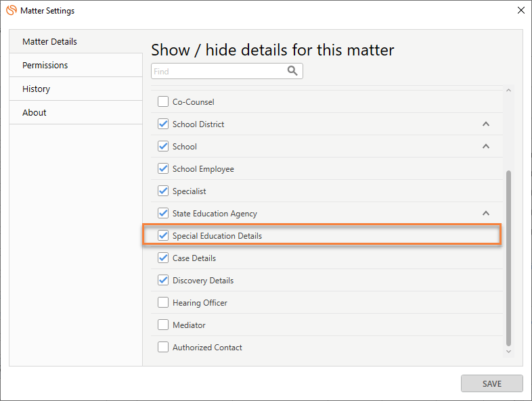532x401 pixels.
Task: Click the scrollbar down arrow
Action: click(x=508, y=352)
